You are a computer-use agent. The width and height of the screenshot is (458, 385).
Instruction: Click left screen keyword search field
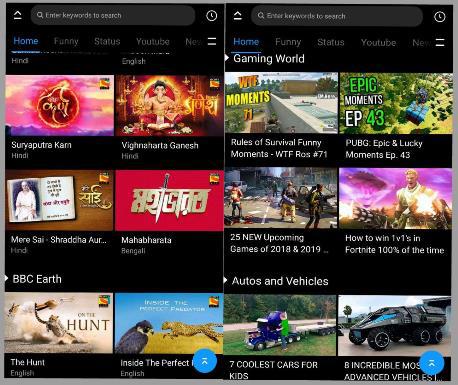click(113, 15)
